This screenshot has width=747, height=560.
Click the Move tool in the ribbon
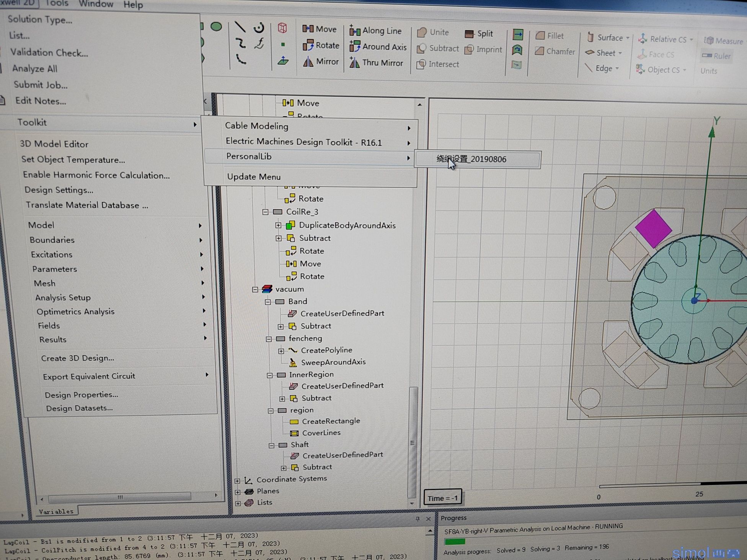coord(320,29)
